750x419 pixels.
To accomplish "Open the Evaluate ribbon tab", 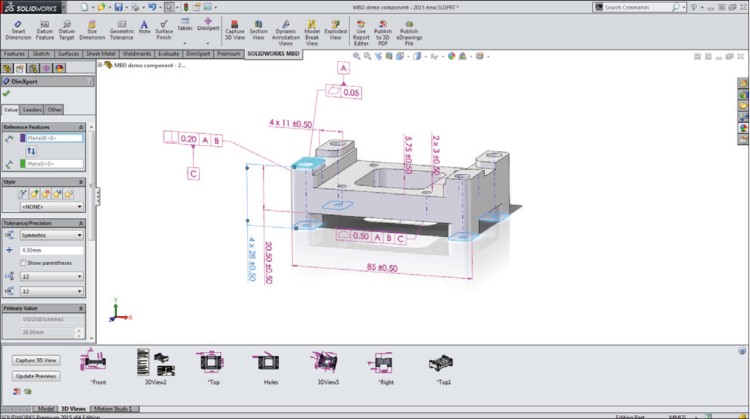I will (x=168, y=54).
